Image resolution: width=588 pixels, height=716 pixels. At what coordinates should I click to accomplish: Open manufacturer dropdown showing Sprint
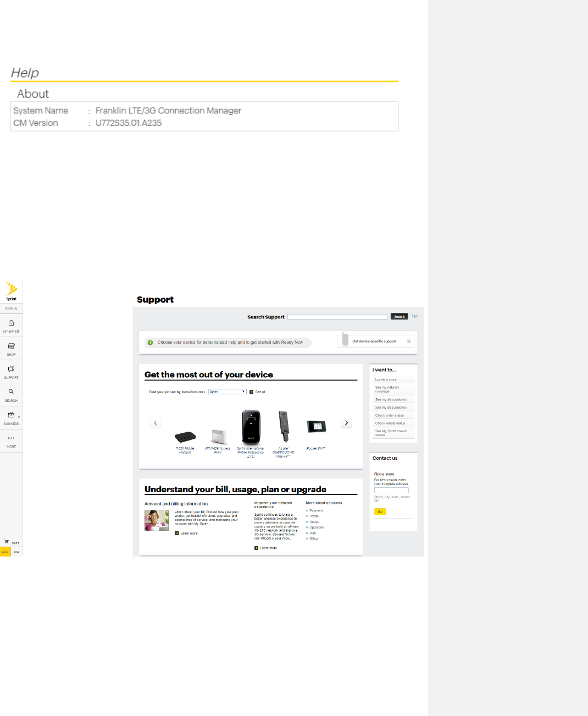(228, 392)
